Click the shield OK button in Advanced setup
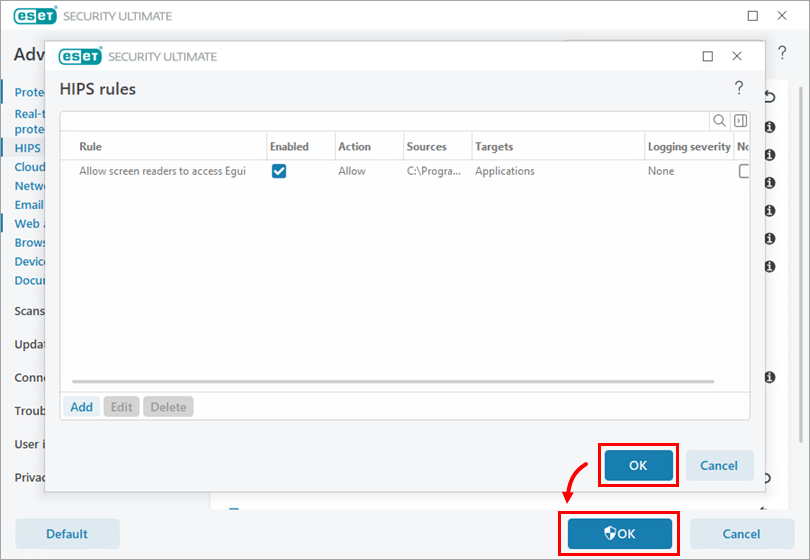Viewport: 810px width, 560px height. tap(620, 534)
